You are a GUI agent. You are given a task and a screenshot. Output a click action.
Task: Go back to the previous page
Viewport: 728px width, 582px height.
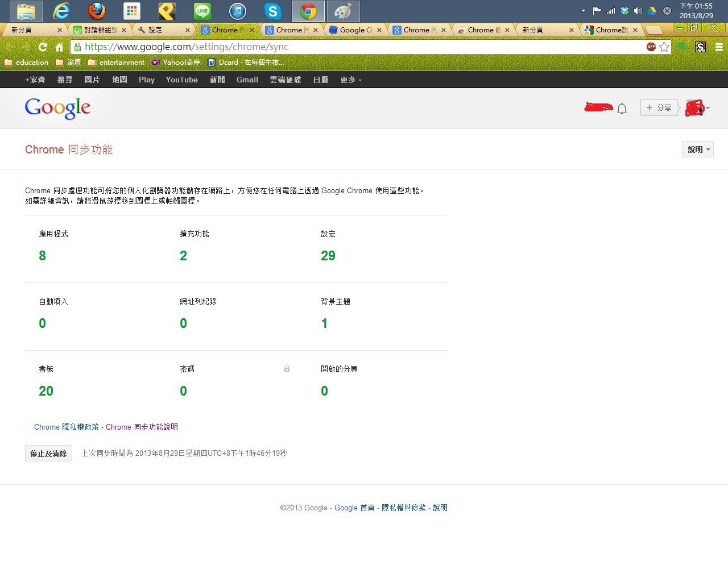[x=10, y=47]
